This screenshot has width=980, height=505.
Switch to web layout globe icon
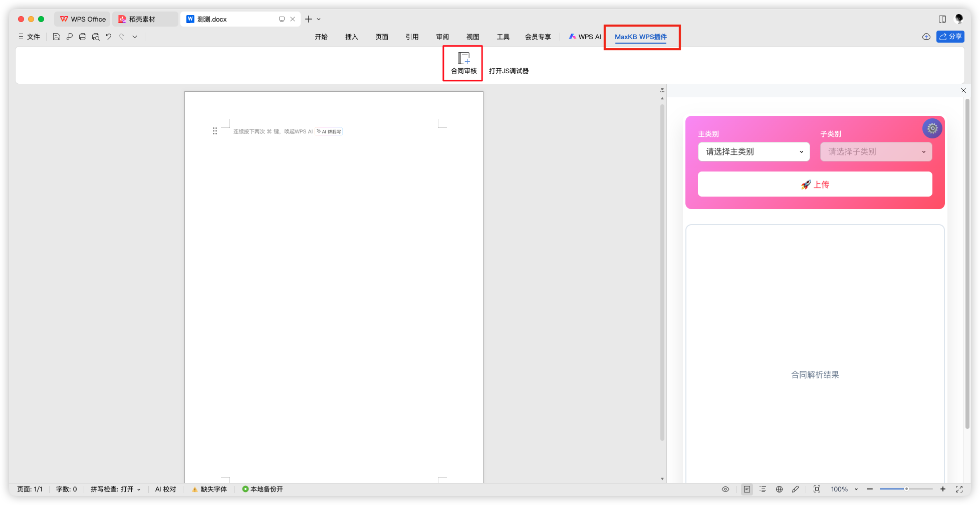(779, 489)
